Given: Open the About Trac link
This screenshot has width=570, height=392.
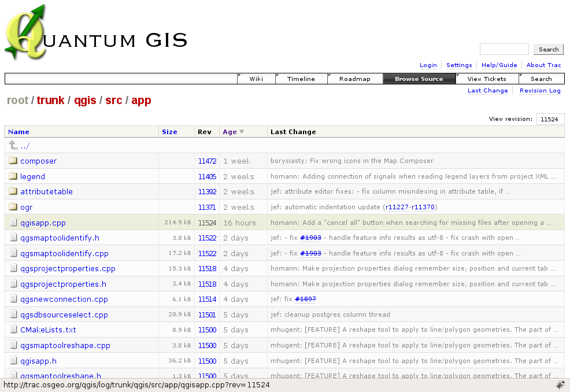Looking at the screenshot, I should [544, 65].
